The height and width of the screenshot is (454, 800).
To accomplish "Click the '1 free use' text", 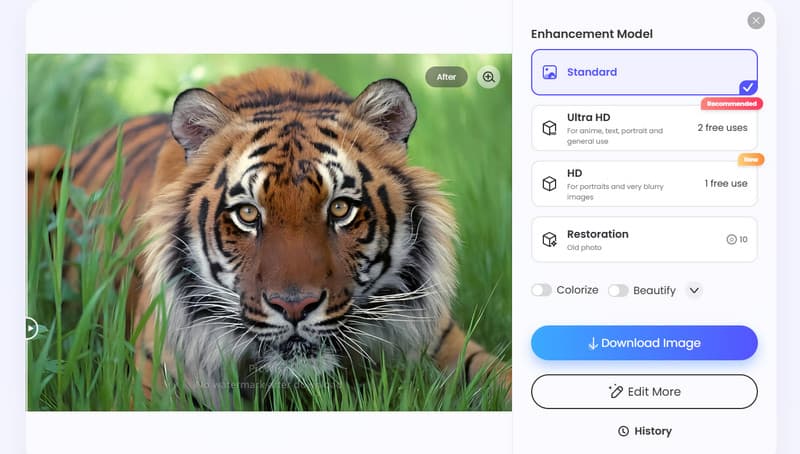I will click(726, 183).
